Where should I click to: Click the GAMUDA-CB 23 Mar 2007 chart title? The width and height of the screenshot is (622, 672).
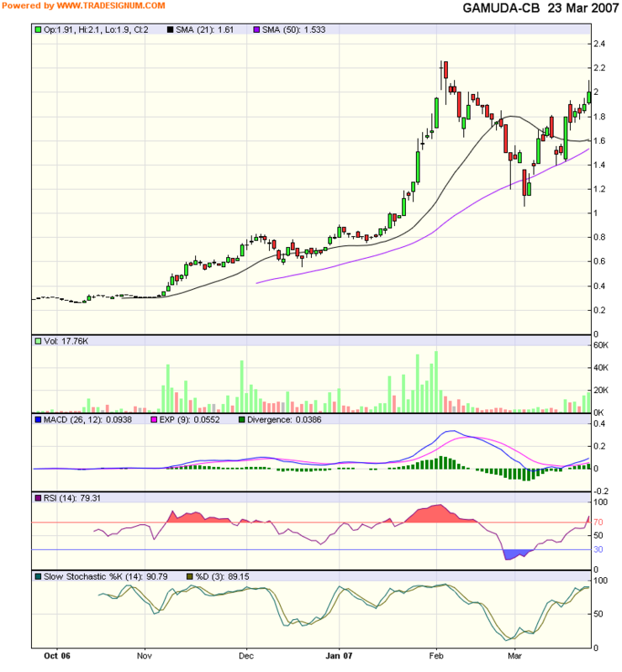click(x=540, y=8)
